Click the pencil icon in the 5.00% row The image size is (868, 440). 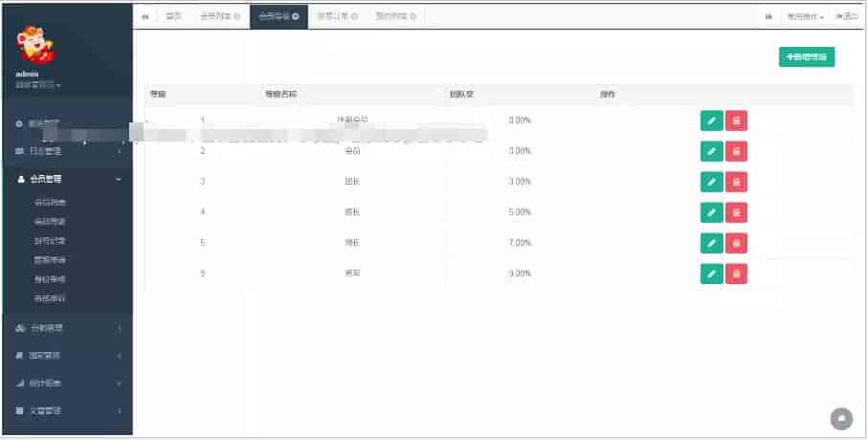(711, 212)
